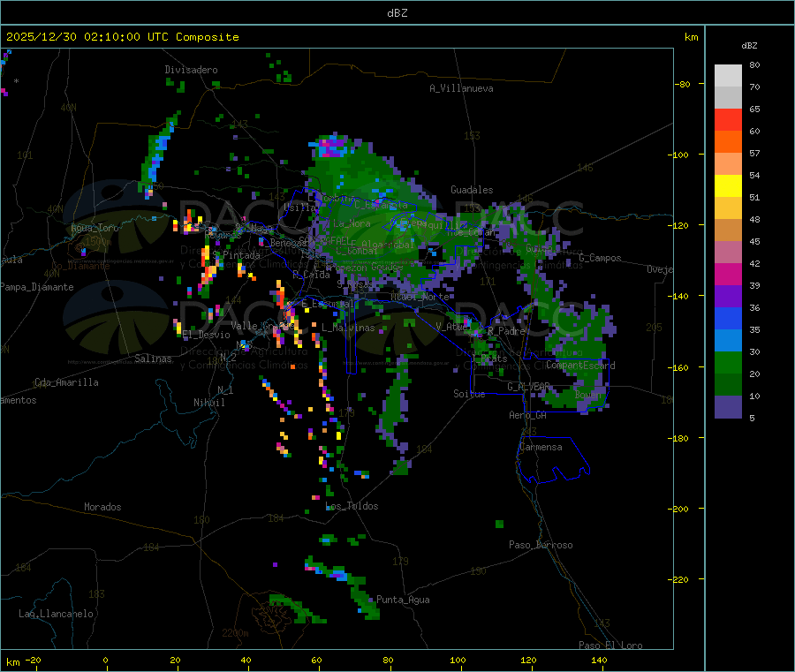Click the Salinas location label
795x672 pixels.
tap(153, 359)
